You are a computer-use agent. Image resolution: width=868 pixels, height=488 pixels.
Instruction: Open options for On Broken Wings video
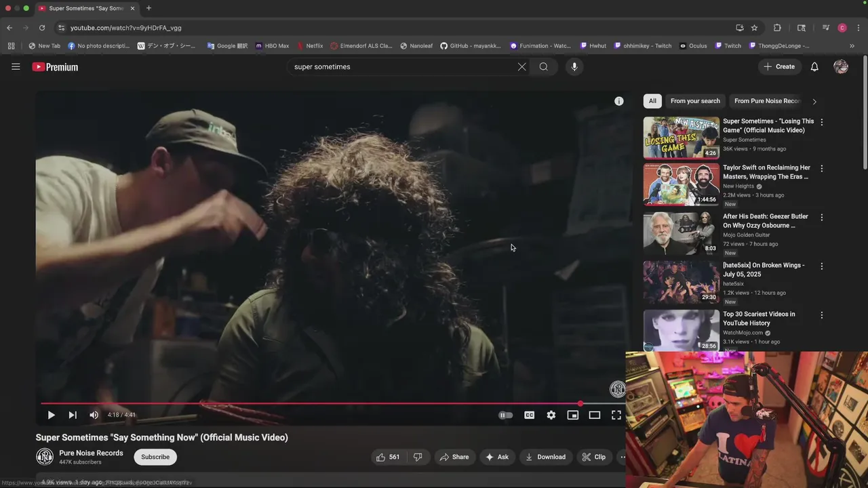(821, 266)
